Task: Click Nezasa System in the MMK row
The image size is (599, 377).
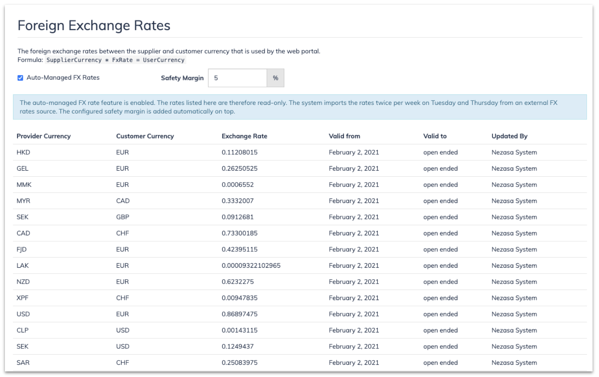Action: (x=514, y=184)
